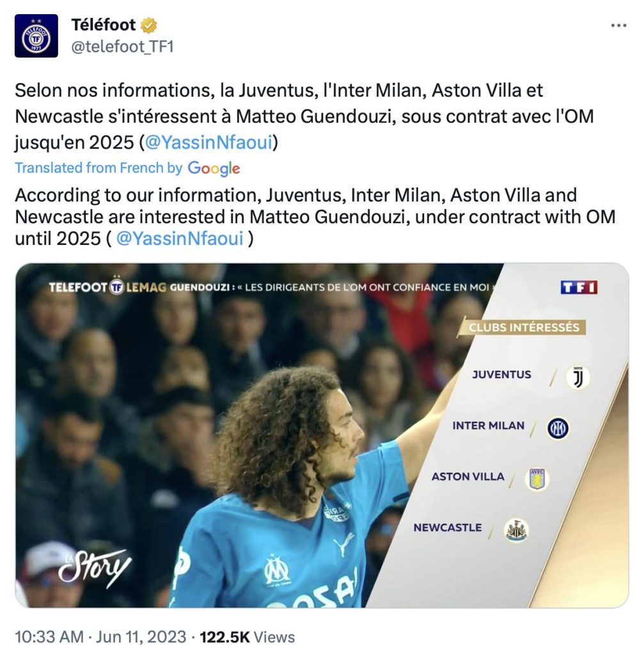644x655 pixels.
Task: Click @YassinNfaoui mention in English translation
Action: pos(180,239)
